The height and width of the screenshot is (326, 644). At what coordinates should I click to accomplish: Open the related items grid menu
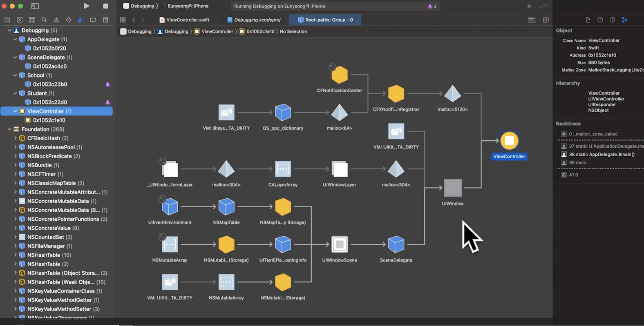pos(123,20)
